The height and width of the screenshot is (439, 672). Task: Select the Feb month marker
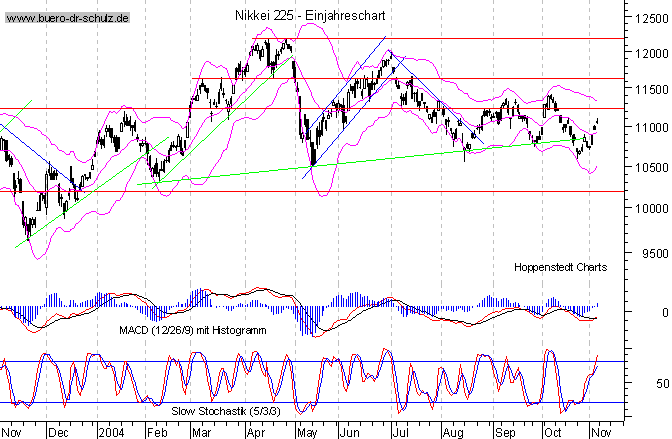[x=158, y=432]
